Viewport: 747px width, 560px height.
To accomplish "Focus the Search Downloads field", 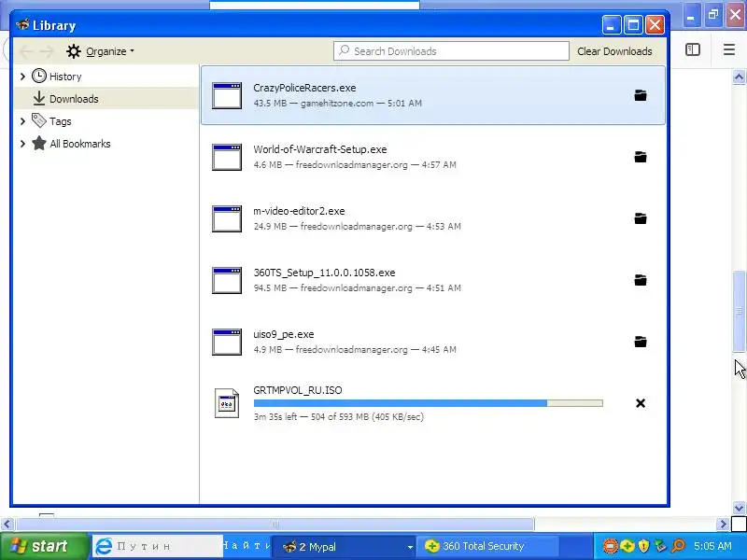I will tap(451, 51).
